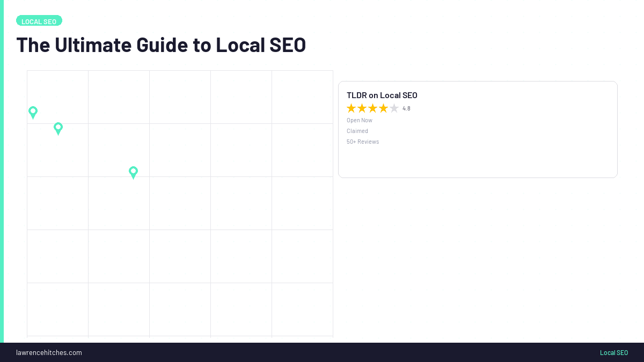Click the rightmost map pin marker

pos(133,173)
